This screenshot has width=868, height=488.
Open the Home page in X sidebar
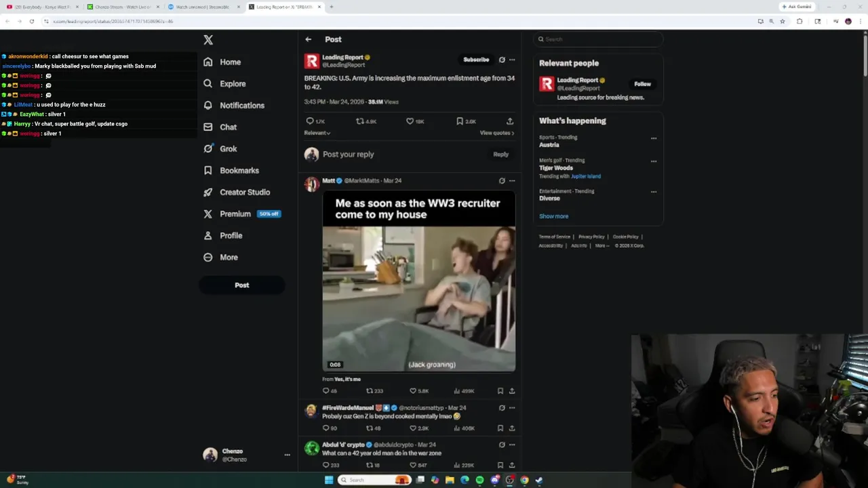coord(222,62)
